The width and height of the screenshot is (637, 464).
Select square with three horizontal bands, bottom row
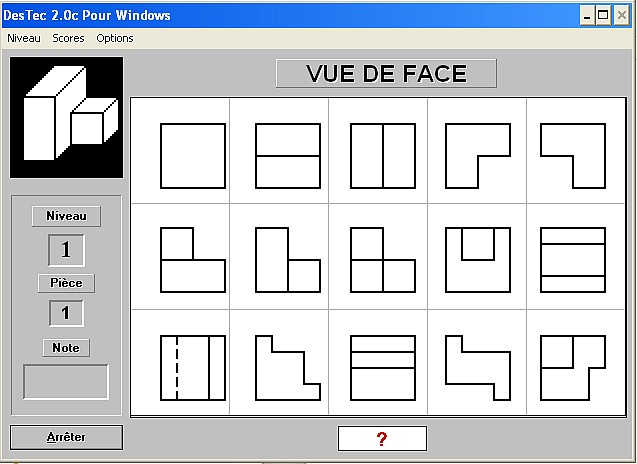pyautogui.click(x=383, y=368)
